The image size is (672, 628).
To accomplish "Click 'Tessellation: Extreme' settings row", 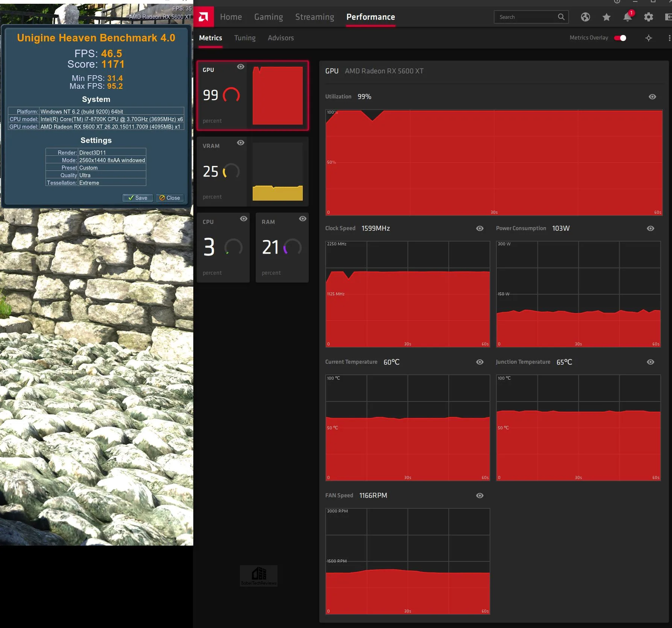I will (x=96, y=183).
